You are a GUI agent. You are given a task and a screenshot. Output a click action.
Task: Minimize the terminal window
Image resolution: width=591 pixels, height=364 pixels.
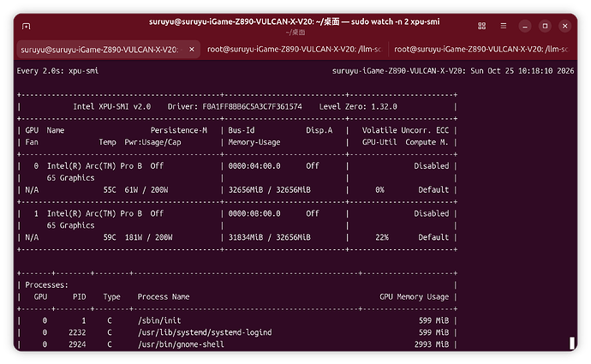[525, 26]
